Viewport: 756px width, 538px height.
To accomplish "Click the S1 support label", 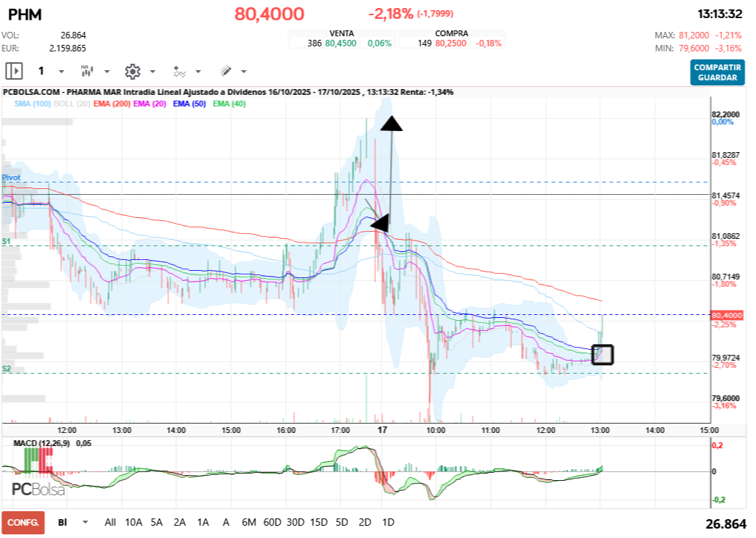I will pos(6,241).
